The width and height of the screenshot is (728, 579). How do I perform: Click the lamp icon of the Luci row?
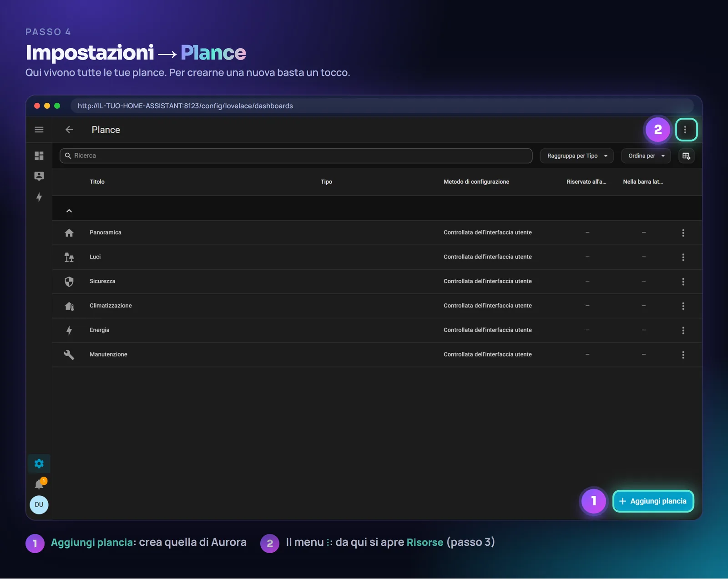pyautogui.click(x=69, y=257)
